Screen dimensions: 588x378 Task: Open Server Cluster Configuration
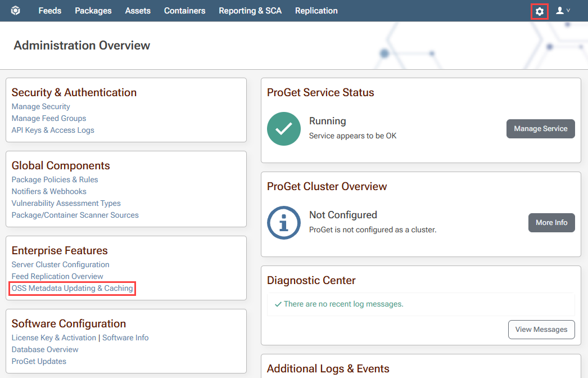60,264
